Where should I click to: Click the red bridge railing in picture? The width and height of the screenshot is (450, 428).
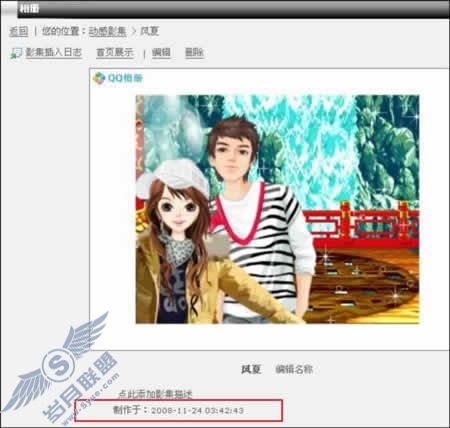click(362, 222)
